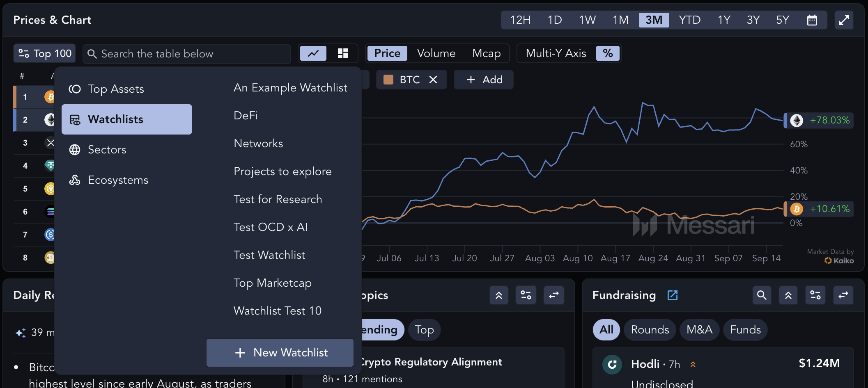868x388 pixels.
Task: Select the 1M timeframe
Action: [x=620, y=20]
